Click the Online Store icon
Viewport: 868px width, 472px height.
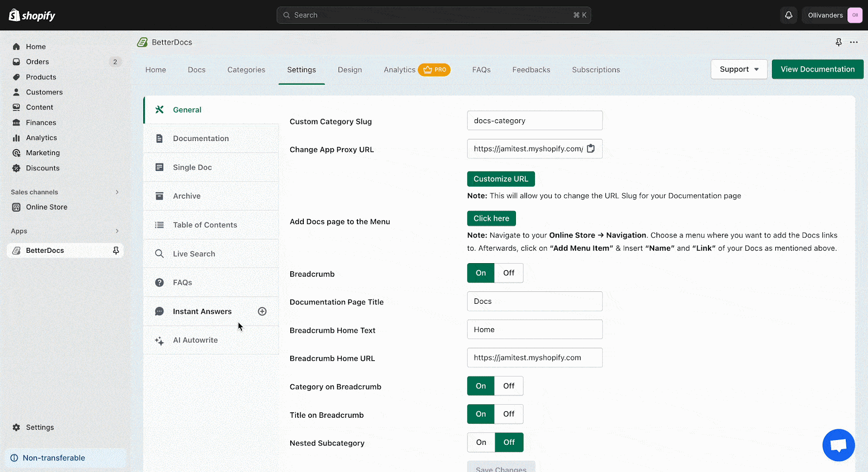coord(16,207)
